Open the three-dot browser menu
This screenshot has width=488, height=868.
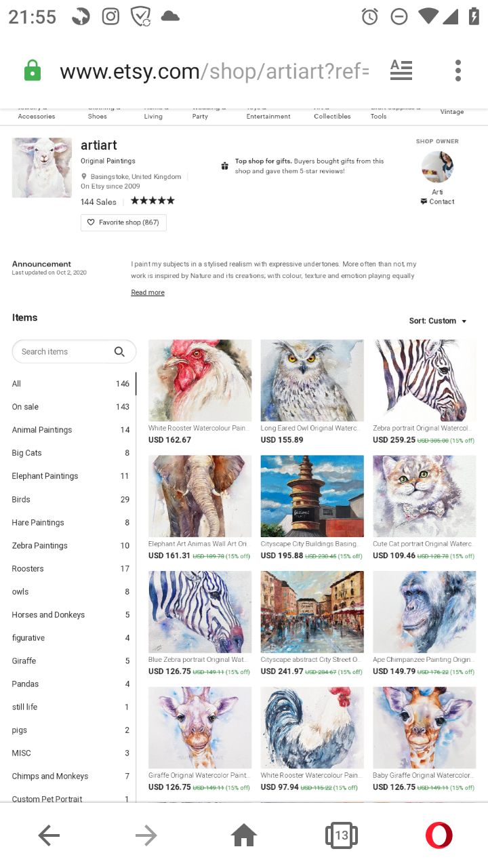coord(458,70)
